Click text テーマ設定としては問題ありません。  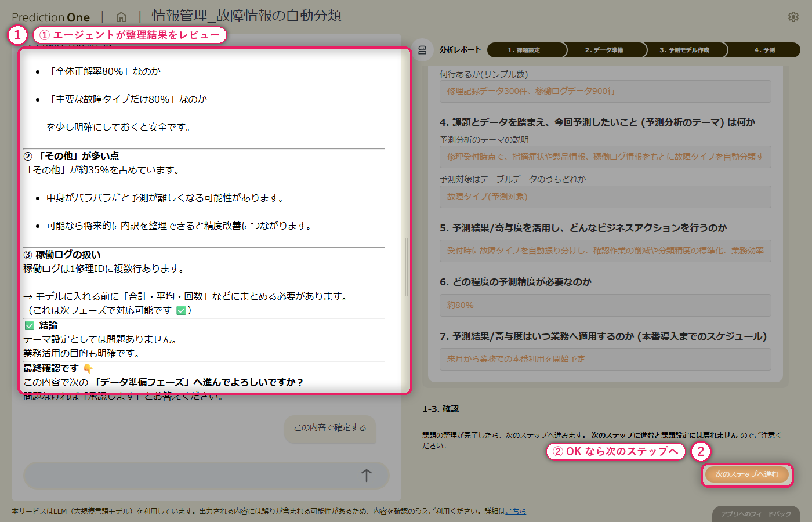pos(100,339)
